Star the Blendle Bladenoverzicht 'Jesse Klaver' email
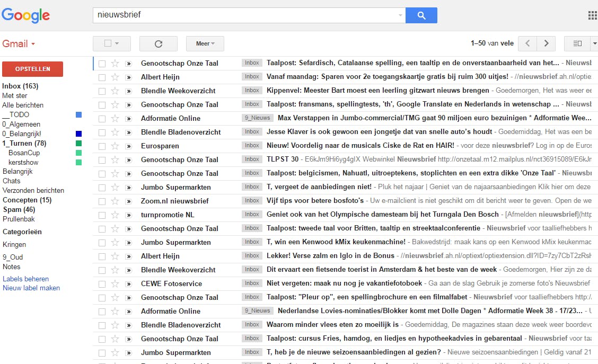This screenshot has width=598, height=364. pyautogui.click(x=115, y=132)
